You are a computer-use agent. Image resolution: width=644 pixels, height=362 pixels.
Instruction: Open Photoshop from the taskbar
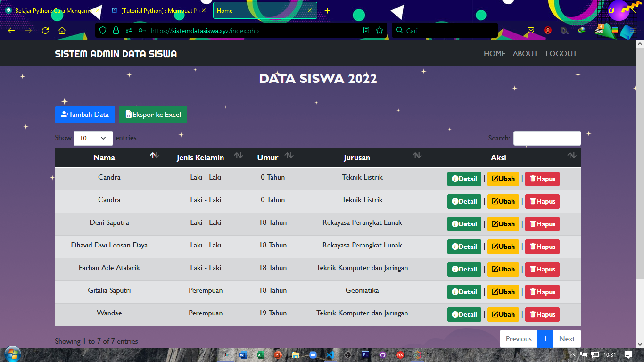365,354
